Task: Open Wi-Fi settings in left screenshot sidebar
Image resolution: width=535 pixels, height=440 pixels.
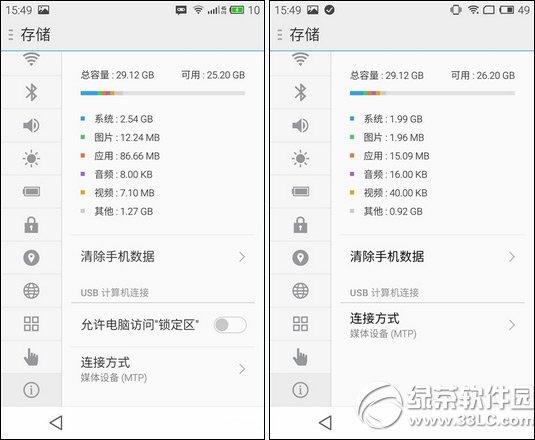Action: pyautogui.click(x=31, y=60)
